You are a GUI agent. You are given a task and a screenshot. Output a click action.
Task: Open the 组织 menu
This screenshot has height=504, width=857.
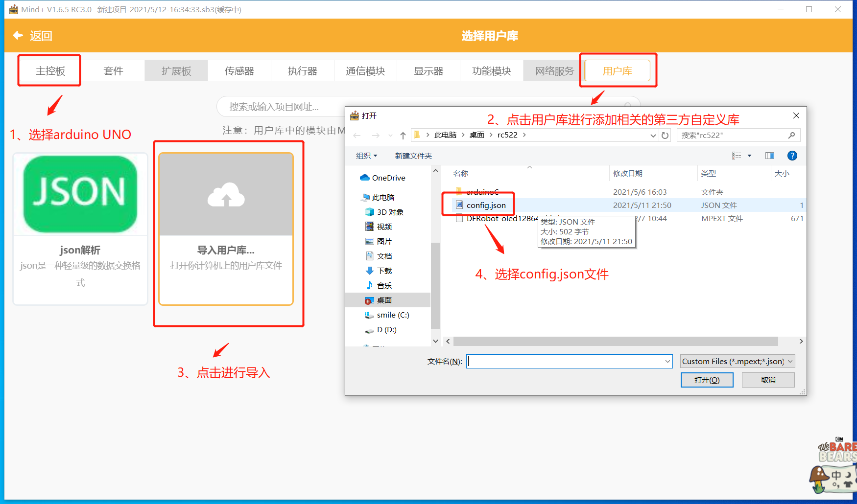pyautogui.click(x=366, y=156)
